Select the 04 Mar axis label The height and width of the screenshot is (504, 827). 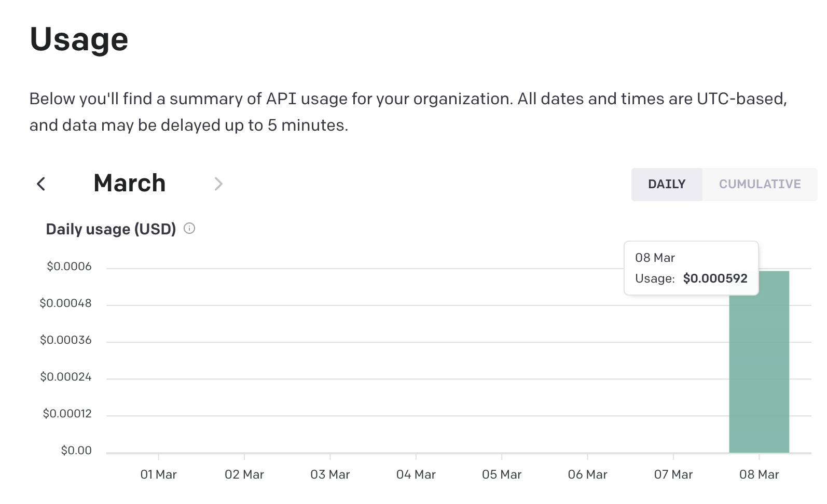(x=416, y=474)
